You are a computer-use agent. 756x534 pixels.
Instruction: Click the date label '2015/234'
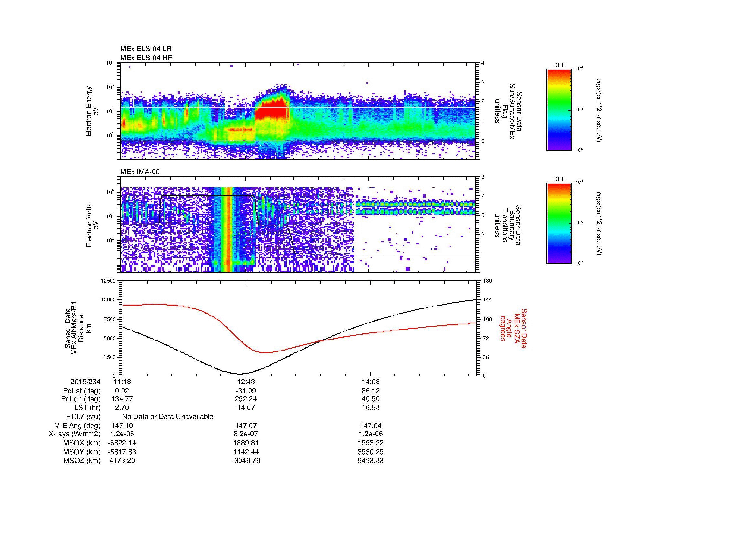tap(85, 382)
